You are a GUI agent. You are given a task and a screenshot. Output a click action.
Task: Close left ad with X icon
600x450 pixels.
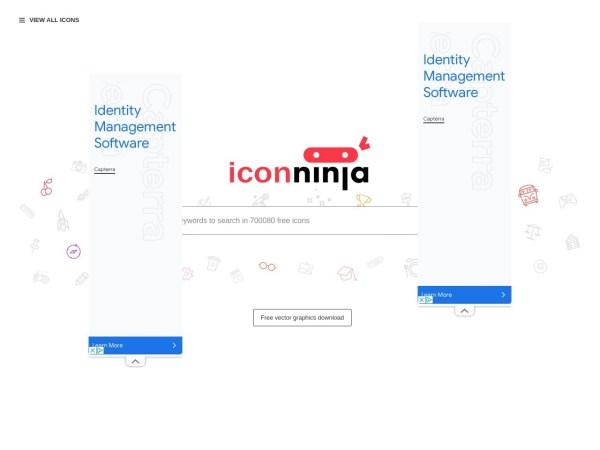pyautogui.click(x=92, y=351)
